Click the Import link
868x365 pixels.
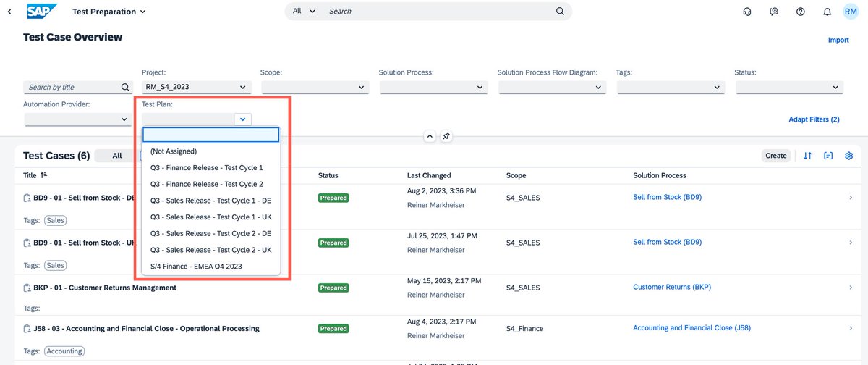pyautogui.click(x=838, y=40)
